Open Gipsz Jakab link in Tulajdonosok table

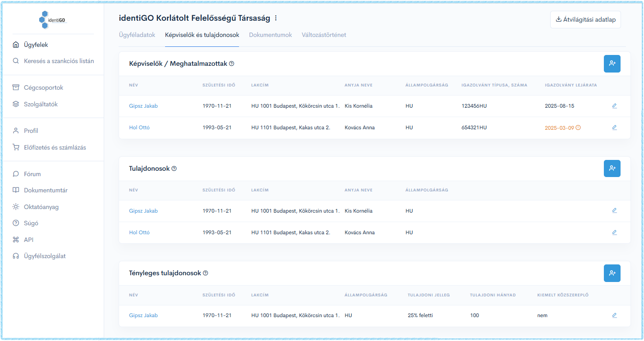143,211
